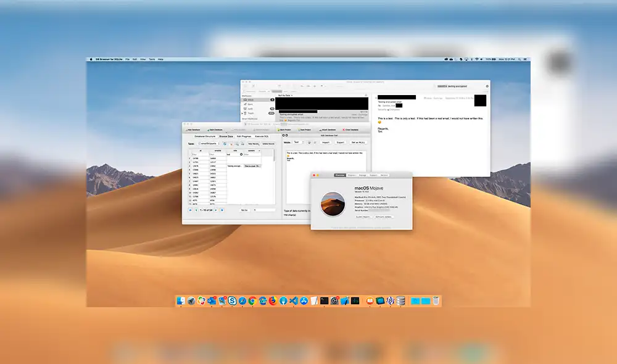Refresh the table data with the refresh icon
This screenshot has height=364, width=617.
coord(225,143)
